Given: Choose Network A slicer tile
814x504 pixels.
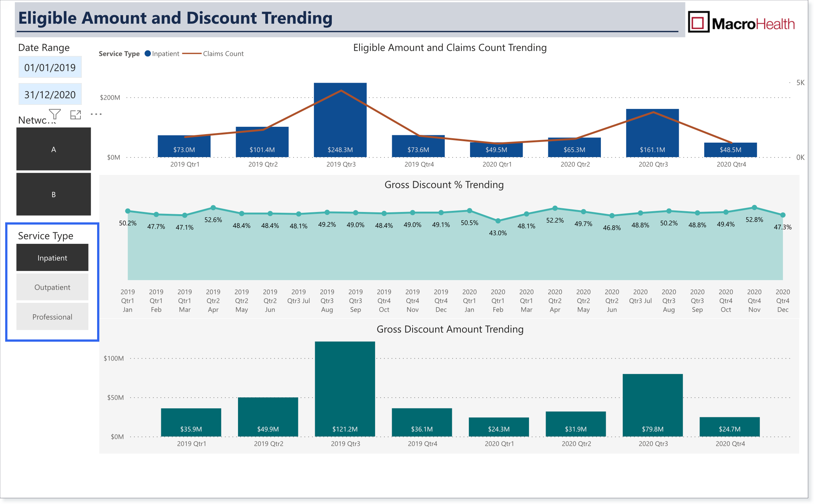Looking at the screenshot, I should (x=53, y=149).
